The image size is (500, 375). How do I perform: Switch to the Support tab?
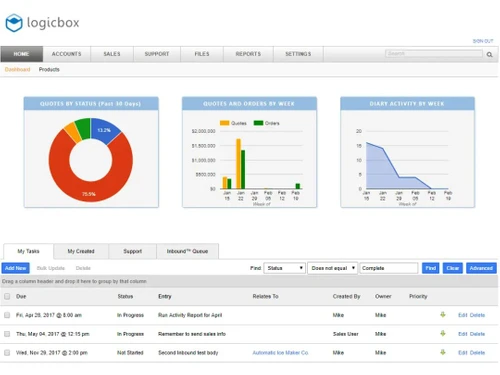[x=133, y=251]
